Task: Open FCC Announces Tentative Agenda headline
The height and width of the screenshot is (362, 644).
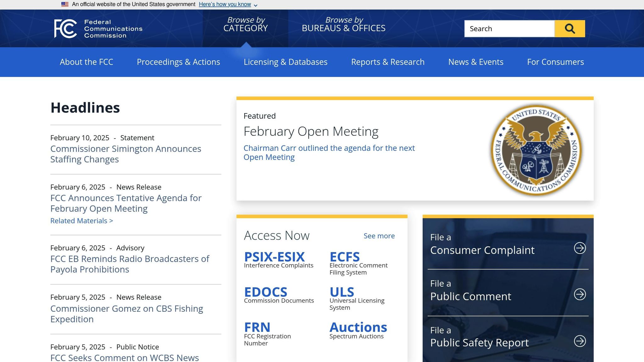Action: [x=126, y=203]
